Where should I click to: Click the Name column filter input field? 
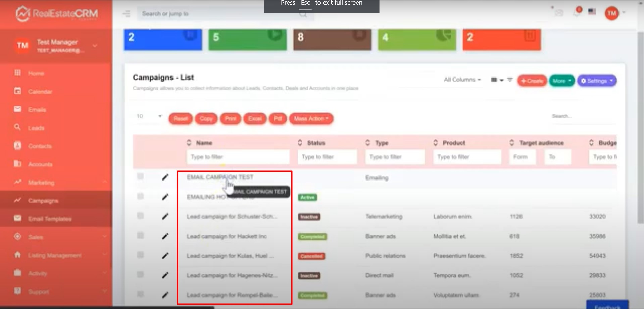tap(238, 157)
